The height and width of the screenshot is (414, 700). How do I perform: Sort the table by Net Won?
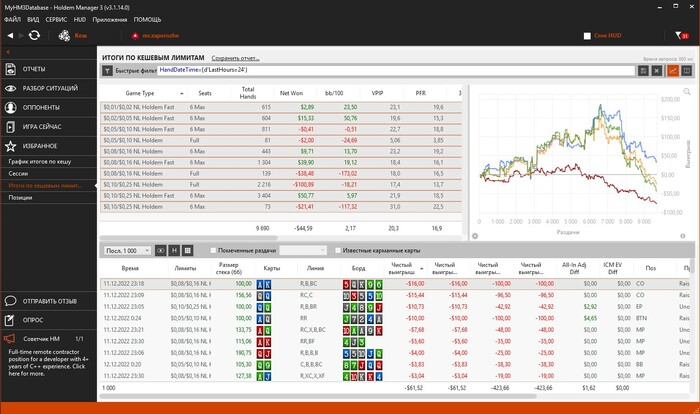(291, 93)
